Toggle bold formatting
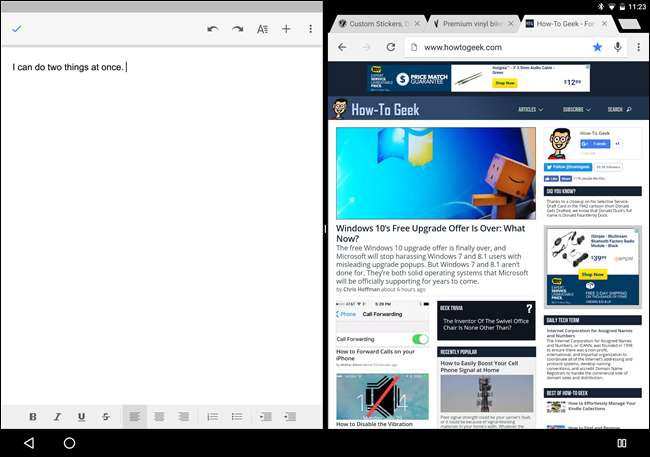Screen dimensions: 650x457 tap(33, 417)
